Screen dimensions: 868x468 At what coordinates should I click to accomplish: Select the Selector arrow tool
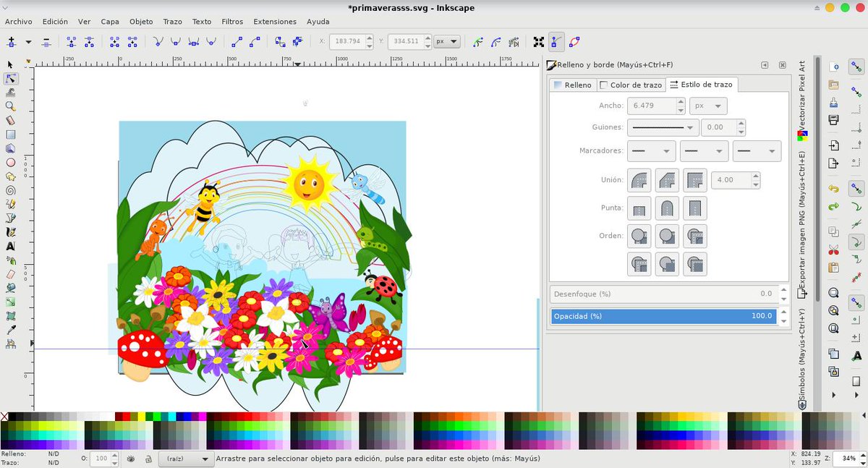pos(10,64)
